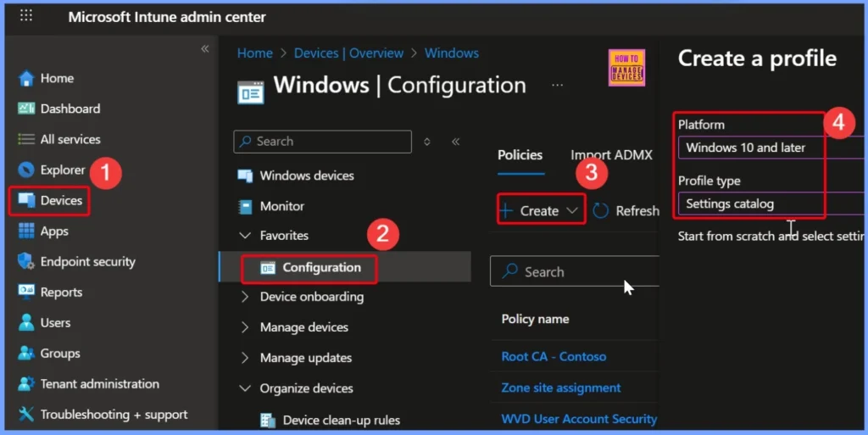
Task: Click the Refresh circular arrow icon
Action: (601, 211)
